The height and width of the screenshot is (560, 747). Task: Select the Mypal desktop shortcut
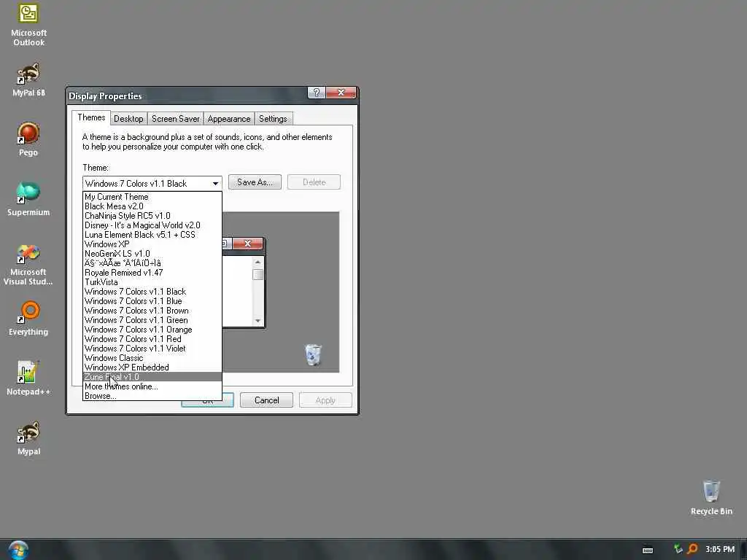point(28,438)
